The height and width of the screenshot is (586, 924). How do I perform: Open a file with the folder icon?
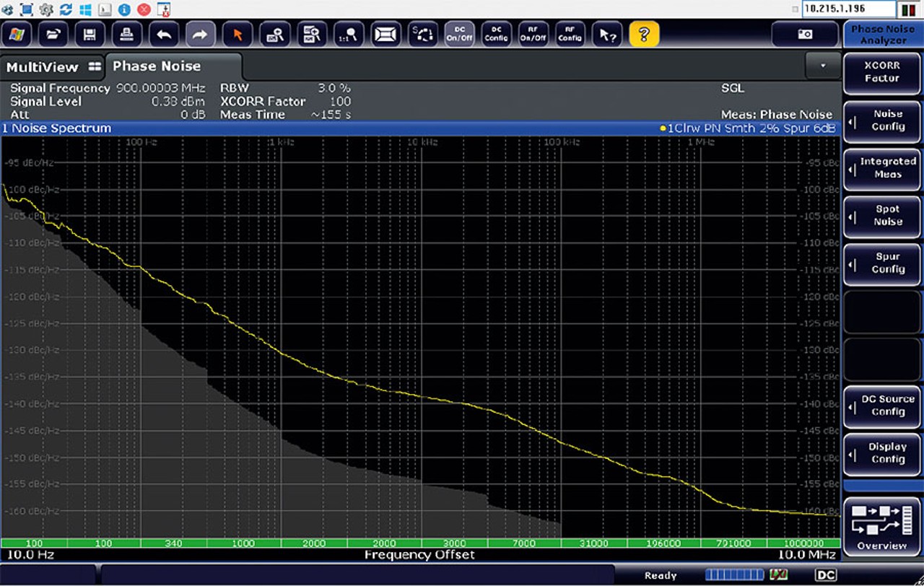pyautogui.click(x=53, y=34)
